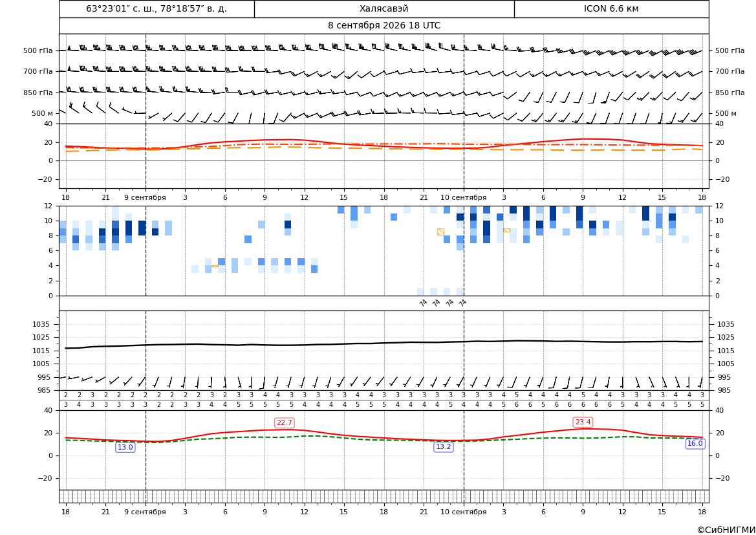This screenshot has height=535, width=756.
Task: Click the 700 гПа left level label
Action: coord(38,71)
